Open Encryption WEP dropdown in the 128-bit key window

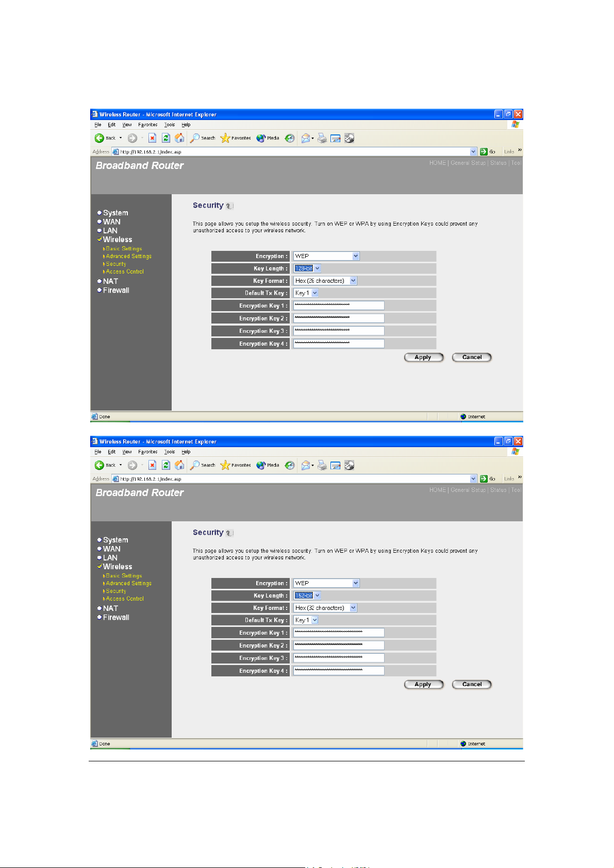click(326, 256)
